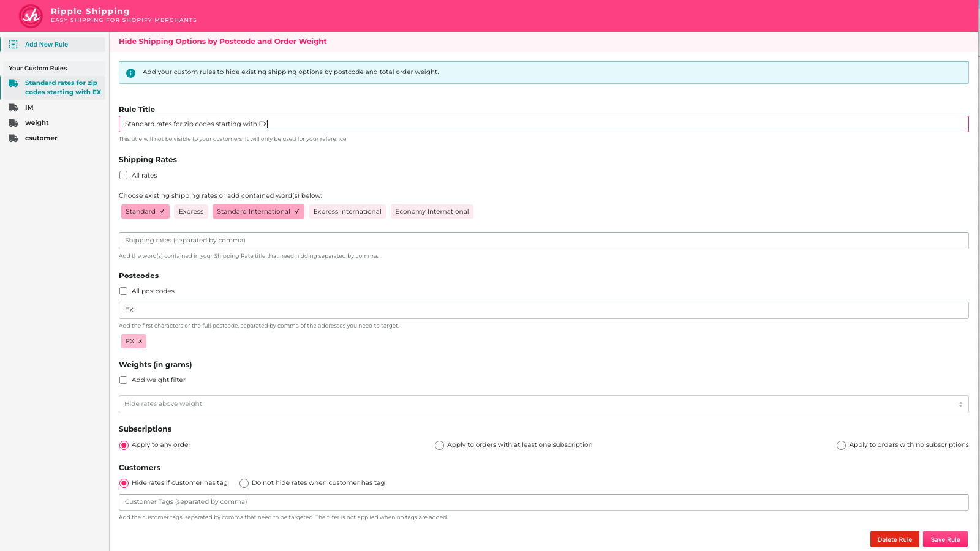Image resolution: width=980 pixels, height=551 pixels.
Task: Click the page heading Hide Shipping Options by Postcode
Action: [223, 42]
